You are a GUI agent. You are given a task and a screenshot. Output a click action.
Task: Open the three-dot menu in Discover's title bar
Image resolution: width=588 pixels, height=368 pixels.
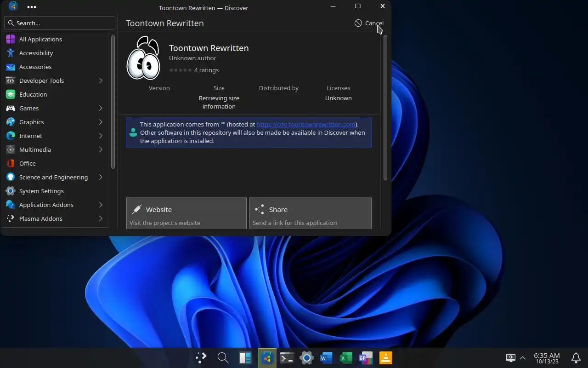point(32,7)
